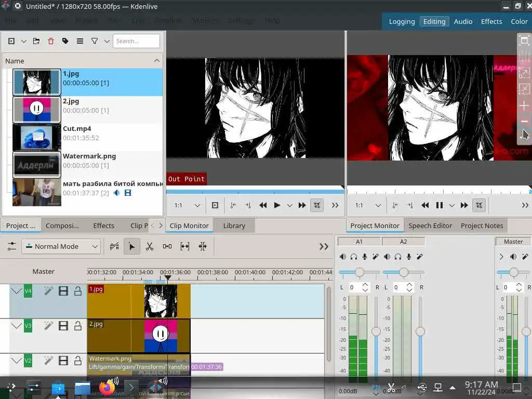Fast forward in Project Monitor
The image size is (532, 399).
(x=464, y=205)
